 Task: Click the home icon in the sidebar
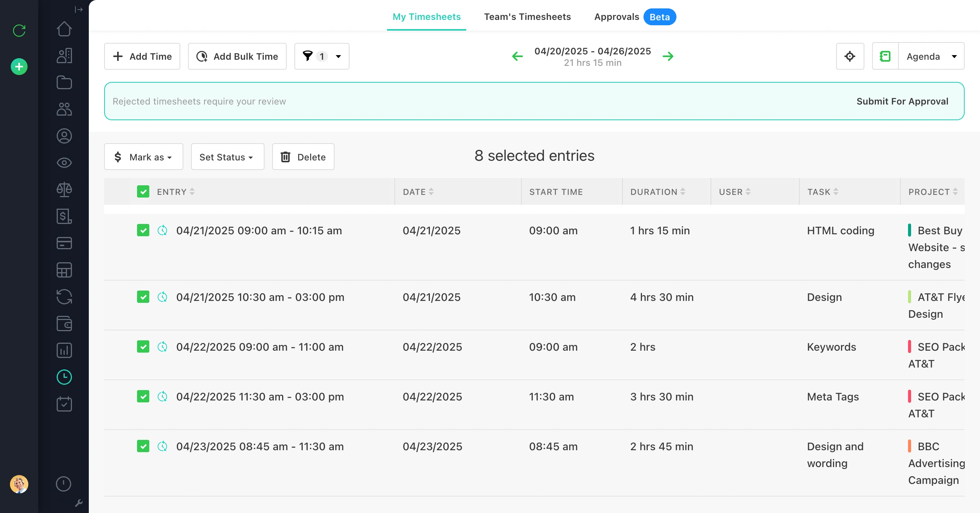click(x=64, y=29)
